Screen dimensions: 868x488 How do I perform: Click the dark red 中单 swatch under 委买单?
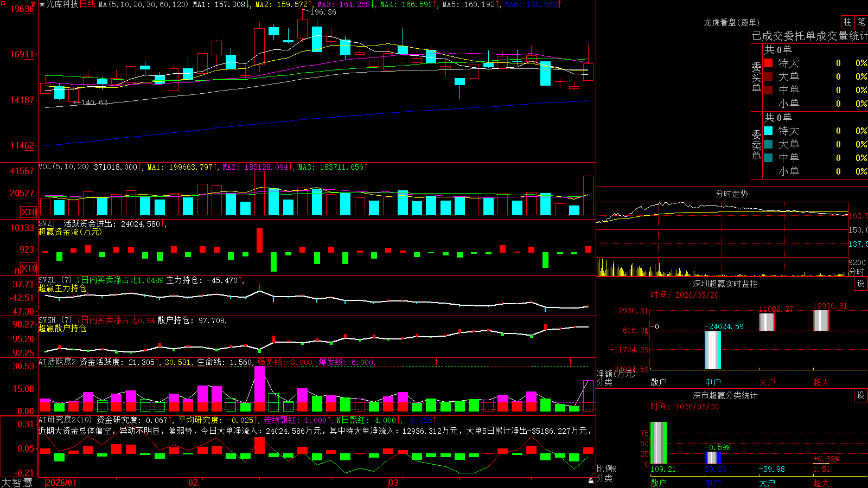click(x=768, y=90)
